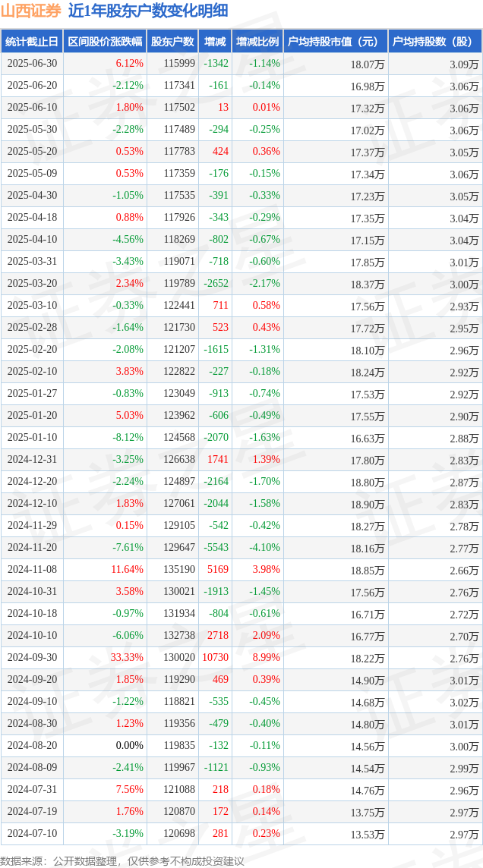
Task: Click the 0.00% price change cell
Action: click(106, 745)
